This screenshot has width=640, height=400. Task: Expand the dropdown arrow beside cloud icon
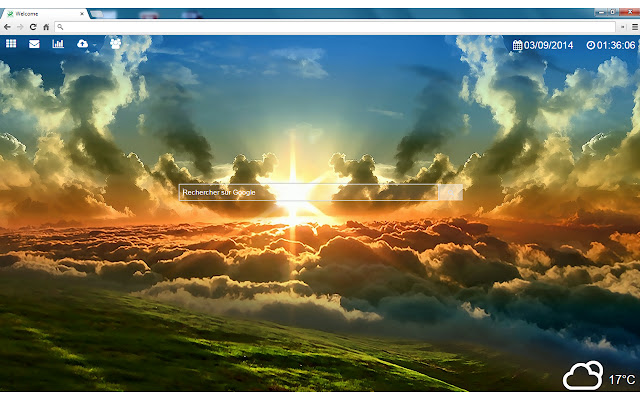point(94,45)
